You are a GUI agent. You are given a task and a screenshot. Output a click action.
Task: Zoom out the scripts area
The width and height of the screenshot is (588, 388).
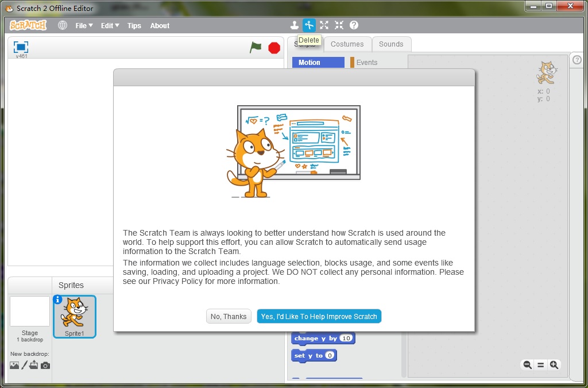pyautogui.click(x=527, y=365)
